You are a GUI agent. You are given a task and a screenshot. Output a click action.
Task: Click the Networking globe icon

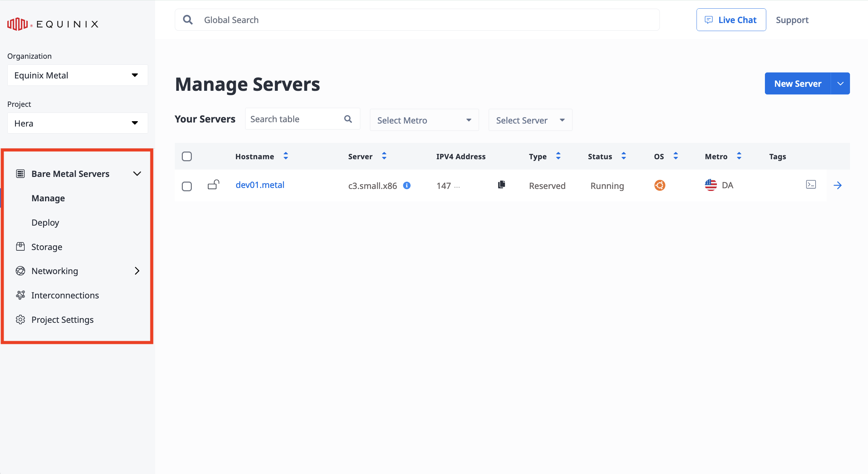tap(20, 271)
